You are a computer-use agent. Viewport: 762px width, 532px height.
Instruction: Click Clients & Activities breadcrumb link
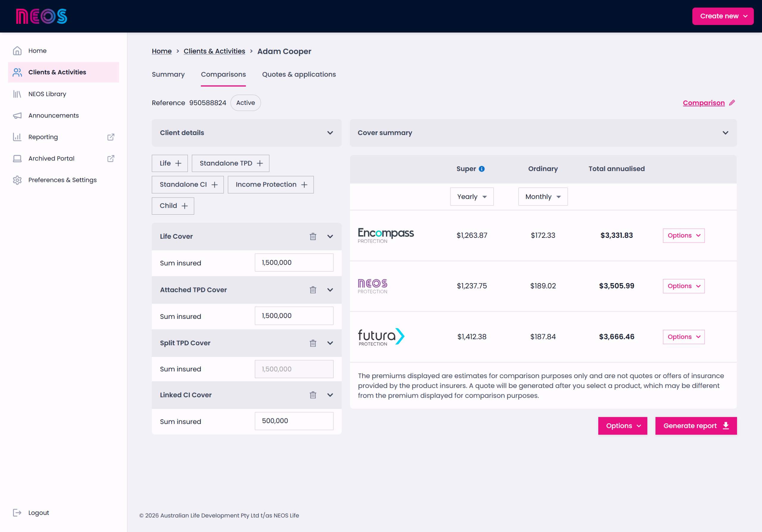pos(214,52)
